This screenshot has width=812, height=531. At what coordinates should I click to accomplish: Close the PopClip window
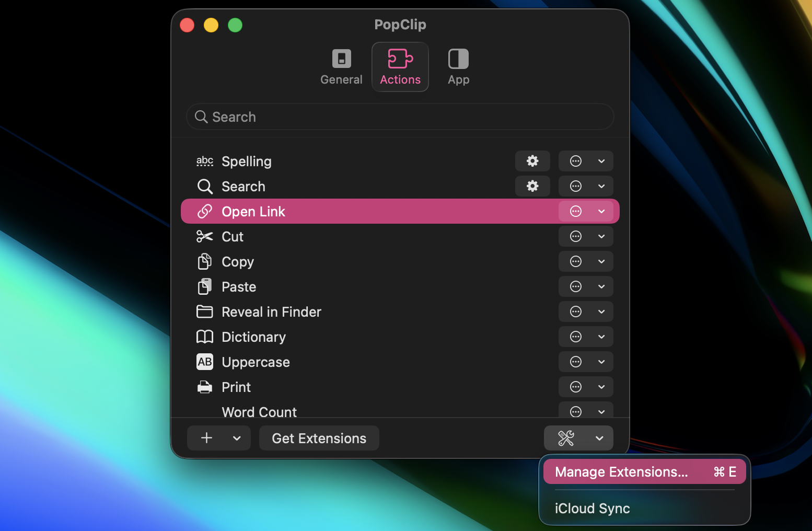coord(187,25)
